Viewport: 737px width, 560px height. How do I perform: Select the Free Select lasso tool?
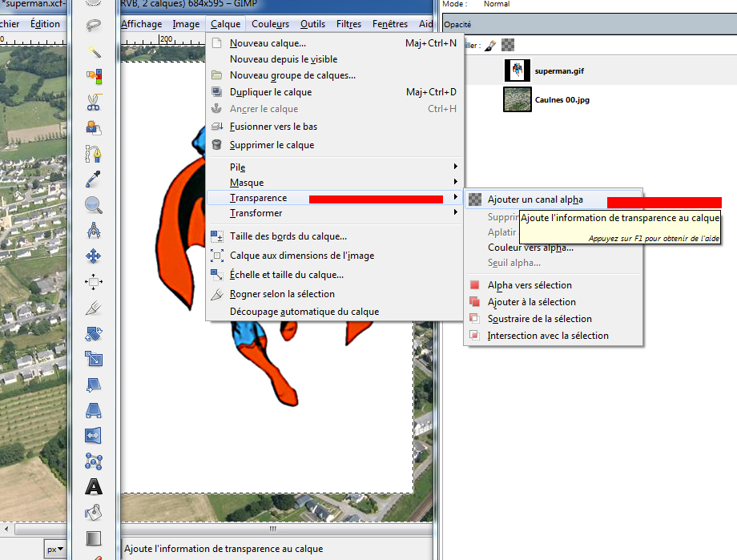[94, 25]
